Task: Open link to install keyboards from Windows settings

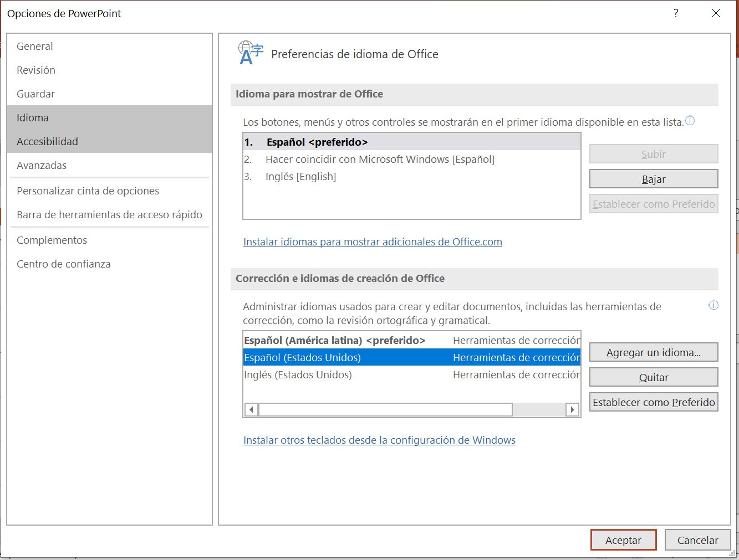Action: [379, 440]
